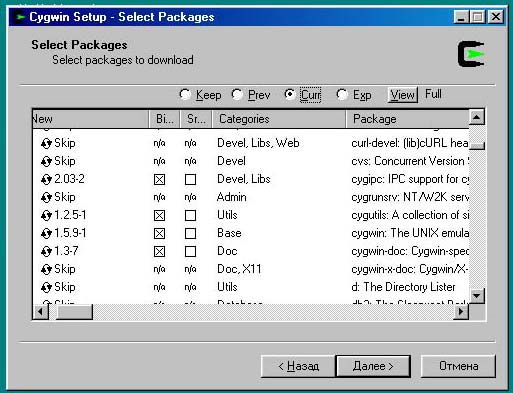The image size is (513, 393).
Task: Check source checkbox for cygwin Base
Action: pyautogui.click(x=190, y=234)
